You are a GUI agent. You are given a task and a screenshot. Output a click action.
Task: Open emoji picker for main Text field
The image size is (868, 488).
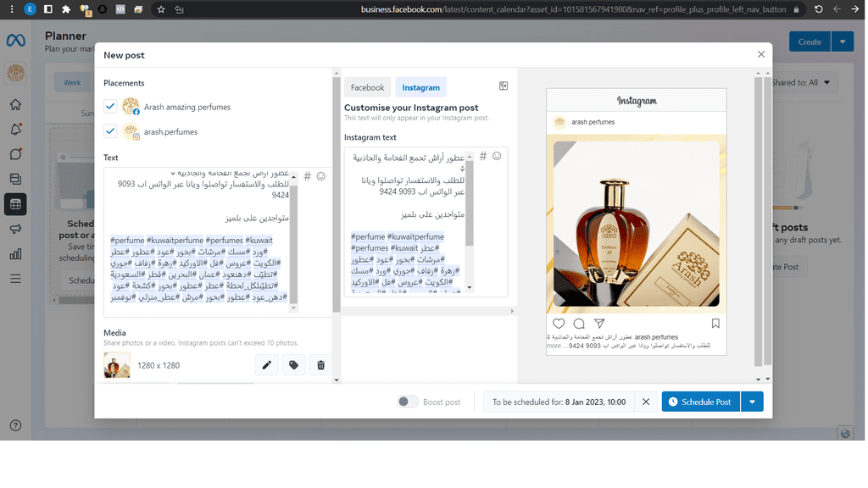(x=321, y=176)
